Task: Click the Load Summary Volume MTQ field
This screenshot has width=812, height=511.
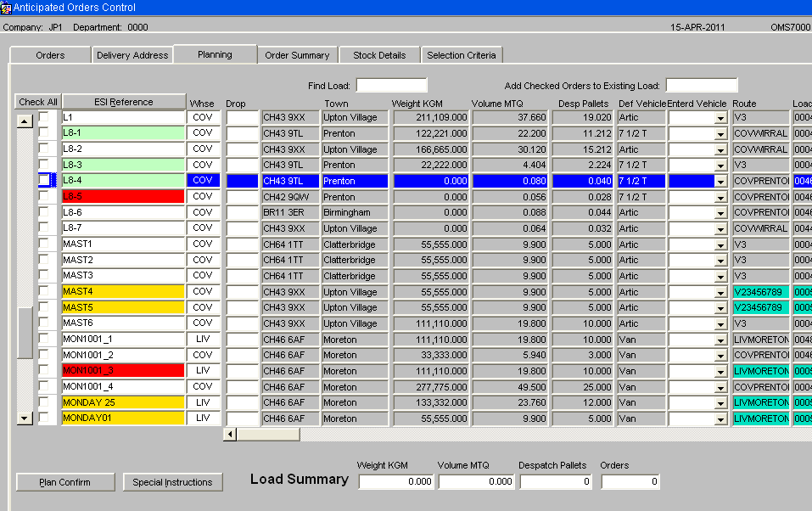Action: pyautogui.click(x=477, y=481)
